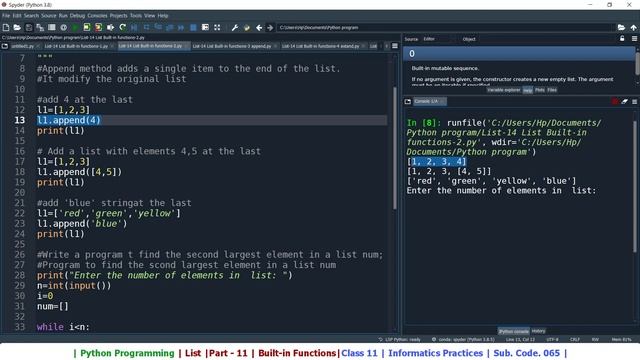The image size is (640, 360).
Task: Save all files using the toolbar icon
Action: (40, 27)
